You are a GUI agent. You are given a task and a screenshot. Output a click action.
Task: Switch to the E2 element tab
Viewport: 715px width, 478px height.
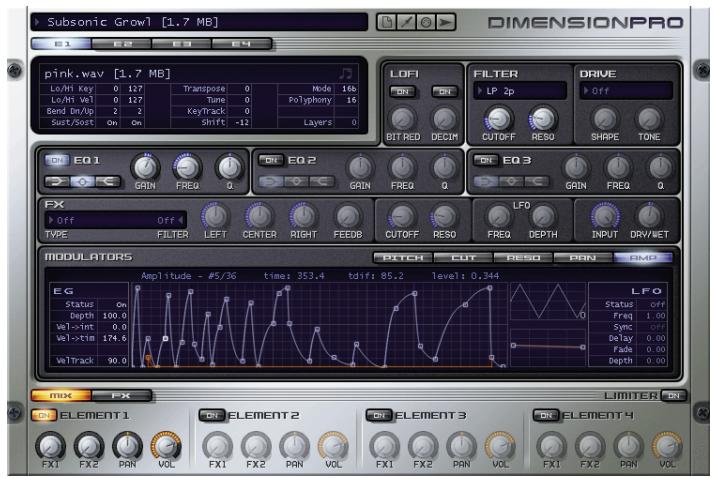122,44
